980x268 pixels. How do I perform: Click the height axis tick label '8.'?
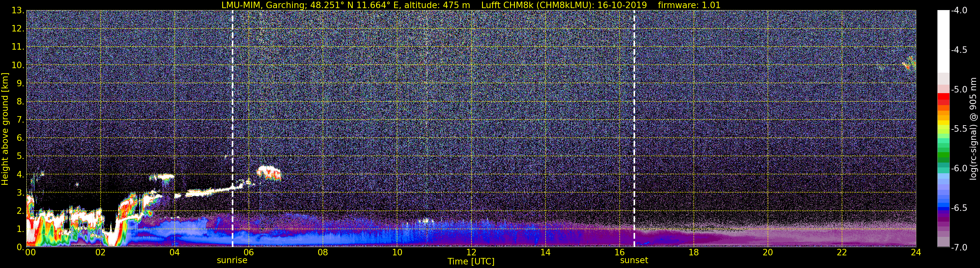(20, 102)
